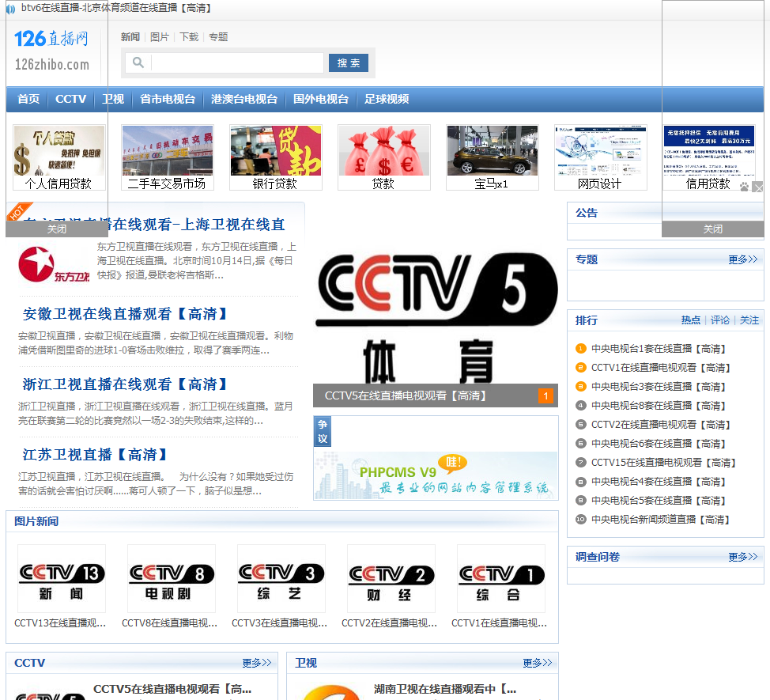Switch to 评论 ranking tab
Screen dimensions: 770x700
tap(720, 320)
